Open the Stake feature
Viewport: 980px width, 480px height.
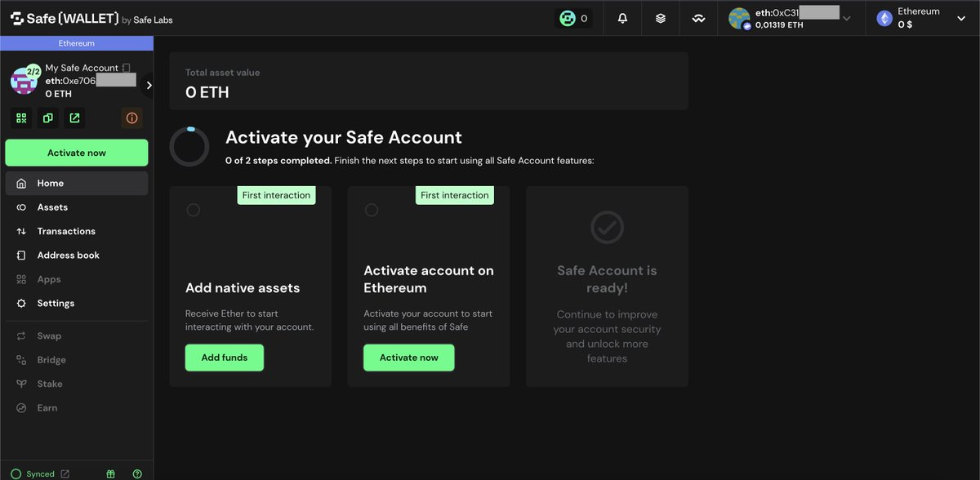(x=77, y=384)
